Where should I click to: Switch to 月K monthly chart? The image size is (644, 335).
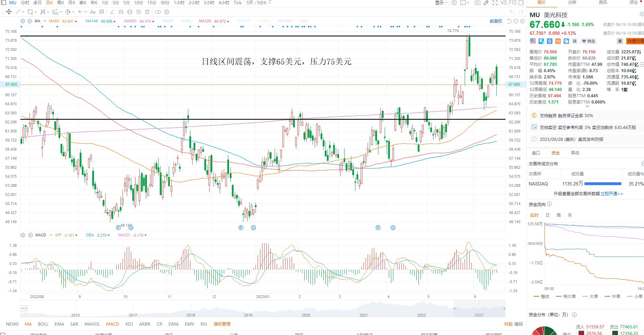(72, 2)
